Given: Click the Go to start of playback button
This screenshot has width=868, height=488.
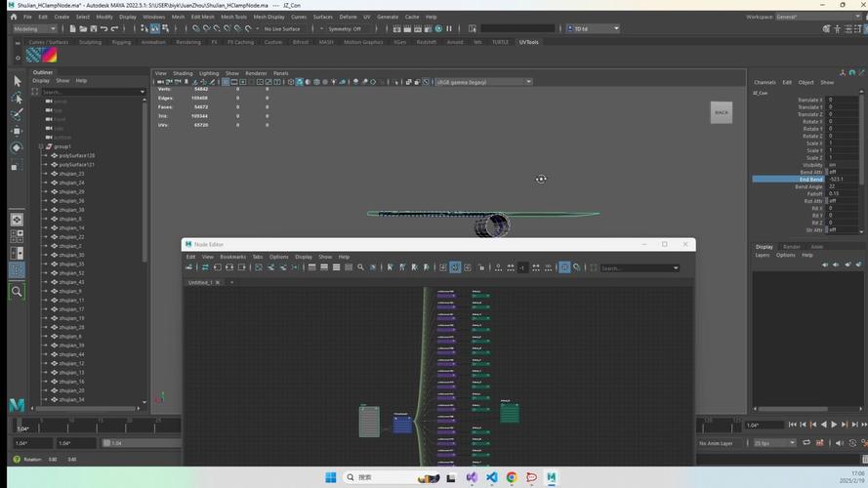Looking at the screenshot, I should (792, 425).
